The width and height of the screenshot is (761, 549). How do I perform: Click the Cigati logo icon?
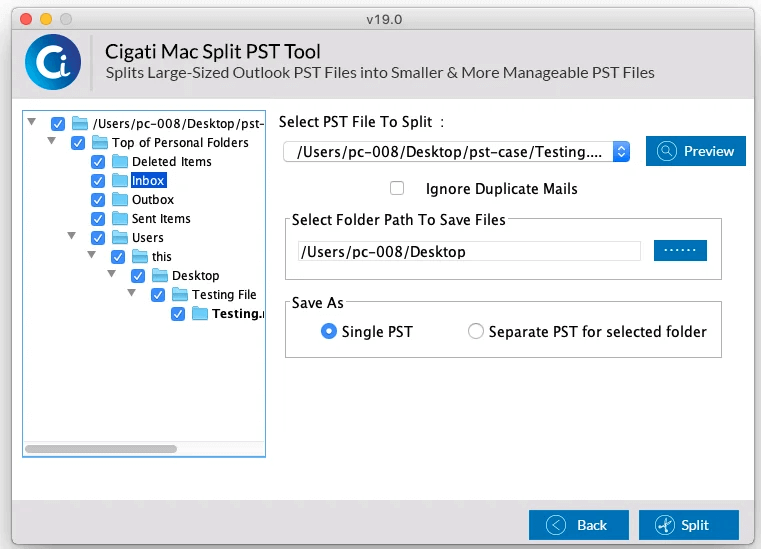point(53,62)
